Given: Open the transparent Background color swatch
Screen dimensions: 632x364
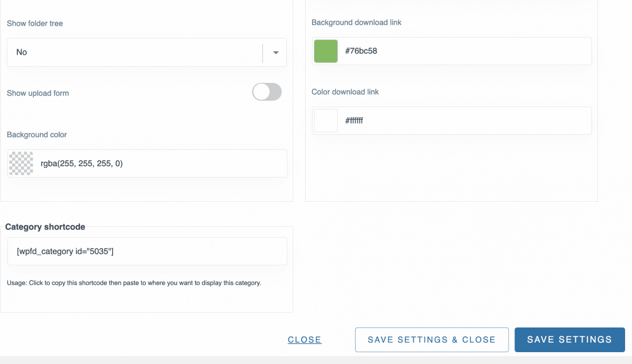Looking at the screenshot, I should [21, 163].
